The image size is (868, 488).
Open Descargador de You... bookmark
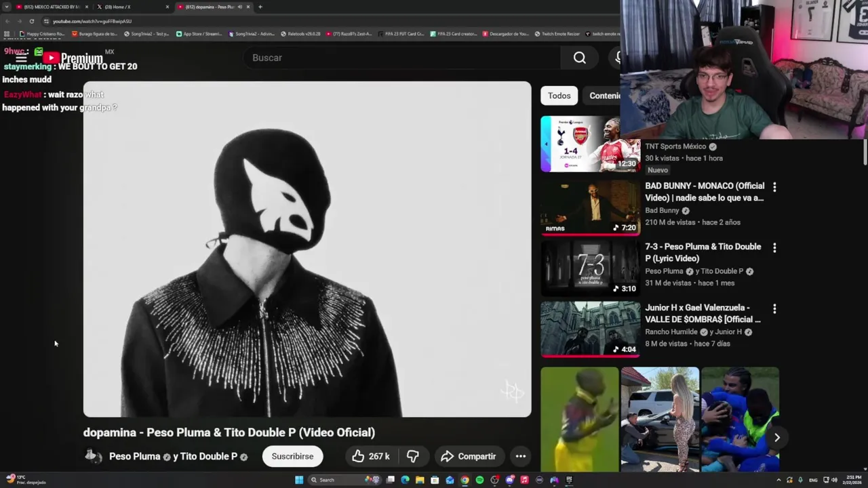[x=505, y=34]
